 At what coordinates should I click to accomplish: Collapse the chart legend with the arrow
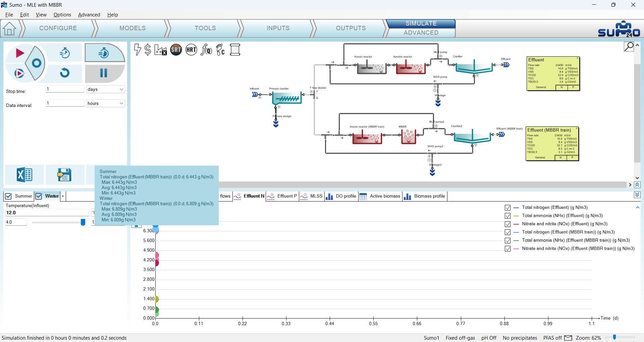pos(637,208)
